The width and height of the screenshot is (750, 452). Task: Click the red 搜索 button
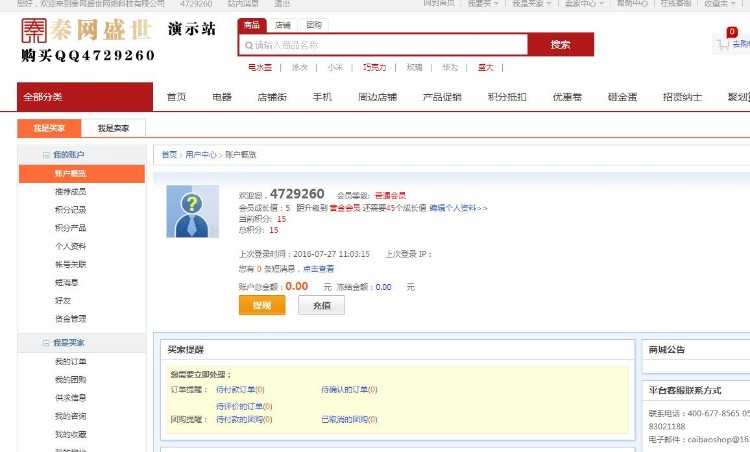561,45
